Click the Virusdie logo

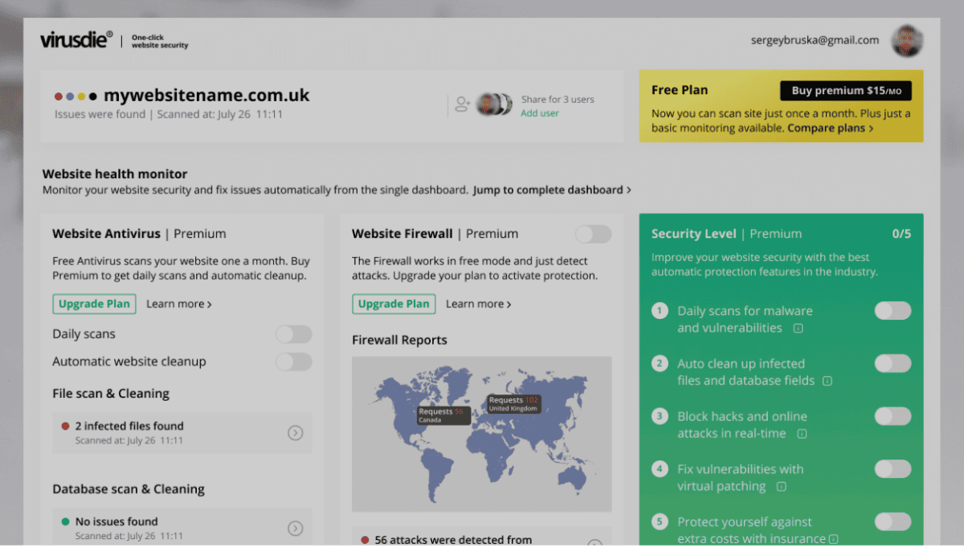click(x=76, y=40)
